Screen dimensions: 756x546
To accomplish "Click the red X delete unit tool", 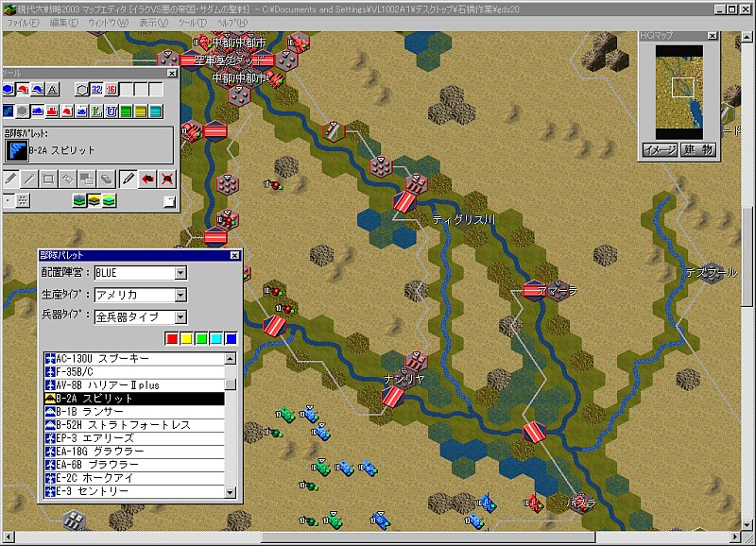I will (167, 179).
